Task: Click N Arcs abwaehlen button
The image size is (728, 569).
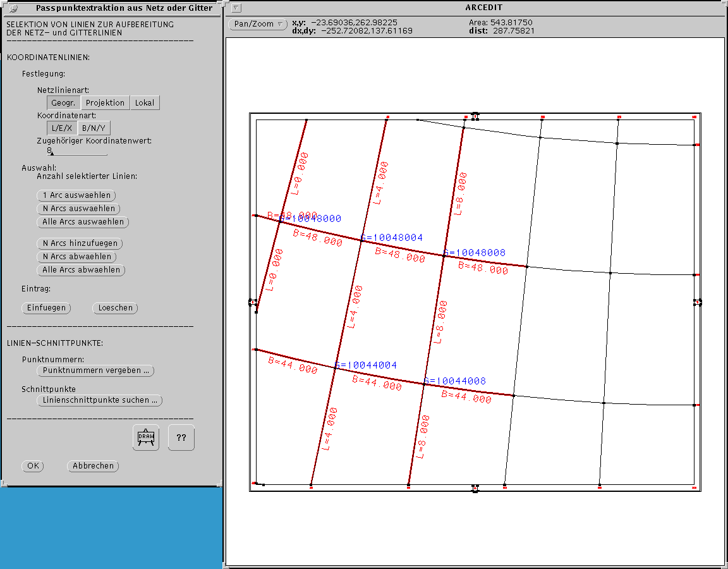Action: (x=76, y=257)
